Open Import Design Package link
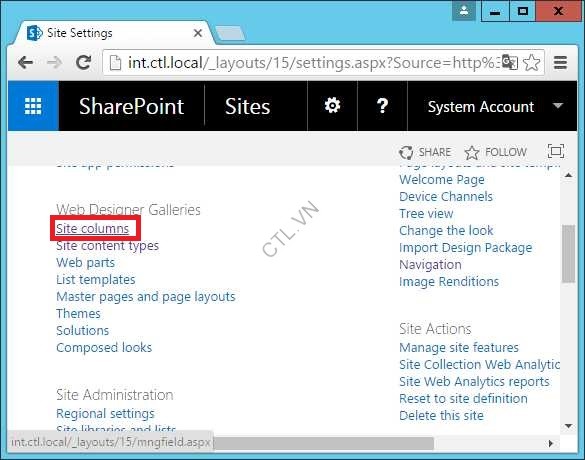585x460 pixels. pyautogui.click(x=466, y=248)
